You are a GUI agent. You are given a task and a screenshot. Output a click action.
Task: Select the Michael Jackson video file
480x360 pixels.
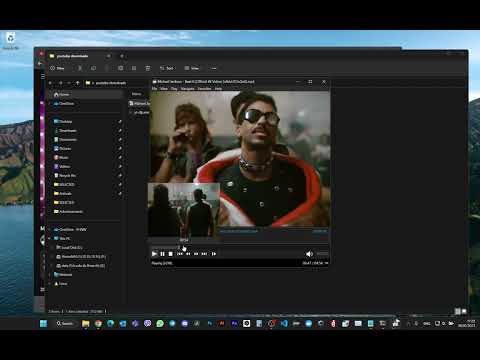click(139, 103)
